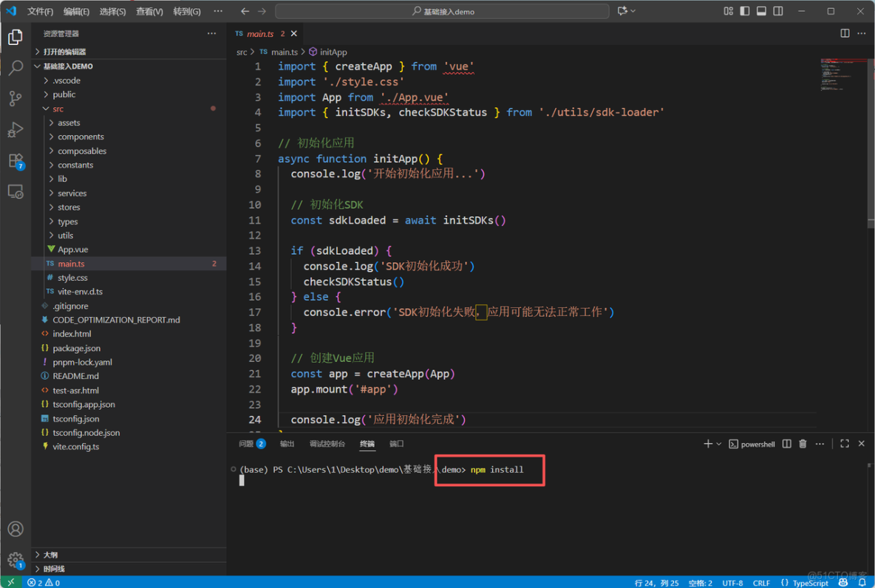Open the Extensions view
Image resolution: width=875 pixels, height=588 pixels.
coord(16,161)
